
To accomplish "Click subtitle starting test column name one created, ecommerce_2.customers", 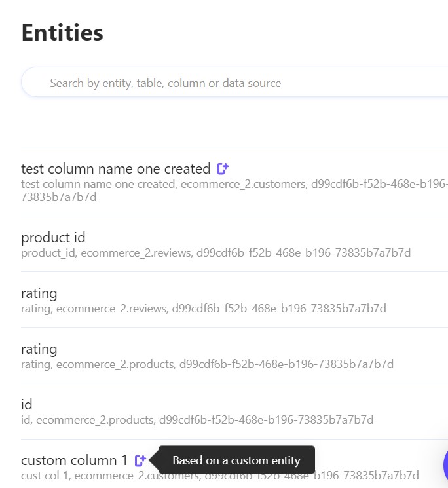I will click(x=164, y=185).
